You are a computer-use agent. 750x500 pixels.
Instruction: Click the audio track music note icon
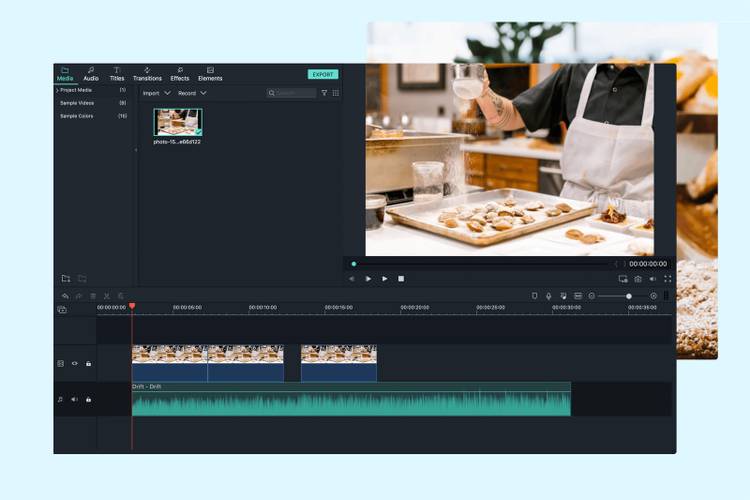(60, 399)
